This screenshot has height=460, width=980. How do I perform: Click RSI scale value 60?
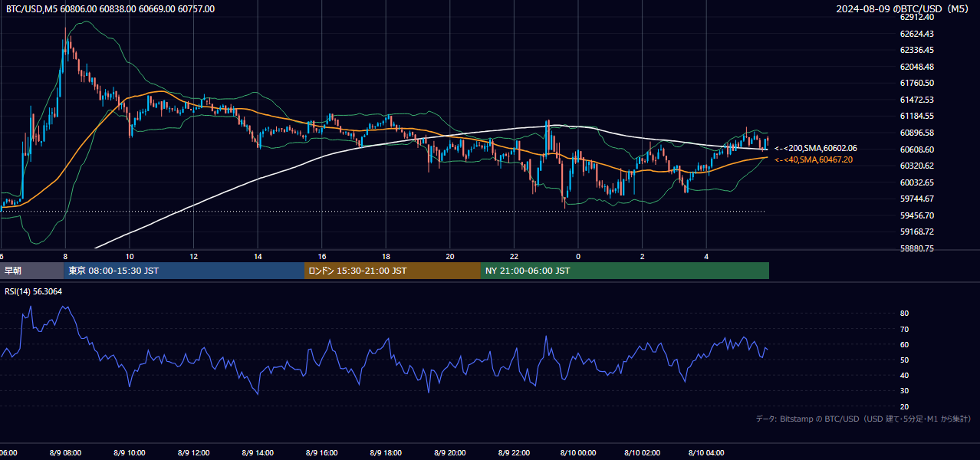(x=905, y=344)
